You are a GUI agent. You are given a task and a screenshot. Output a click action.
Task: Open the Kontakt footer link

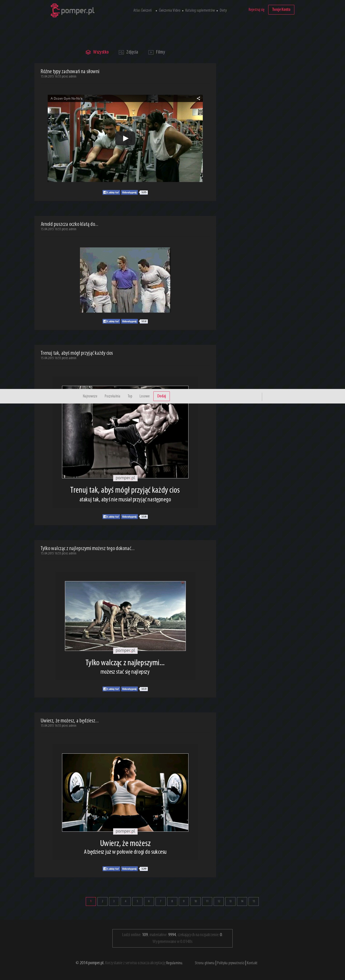tap(252, 963)
